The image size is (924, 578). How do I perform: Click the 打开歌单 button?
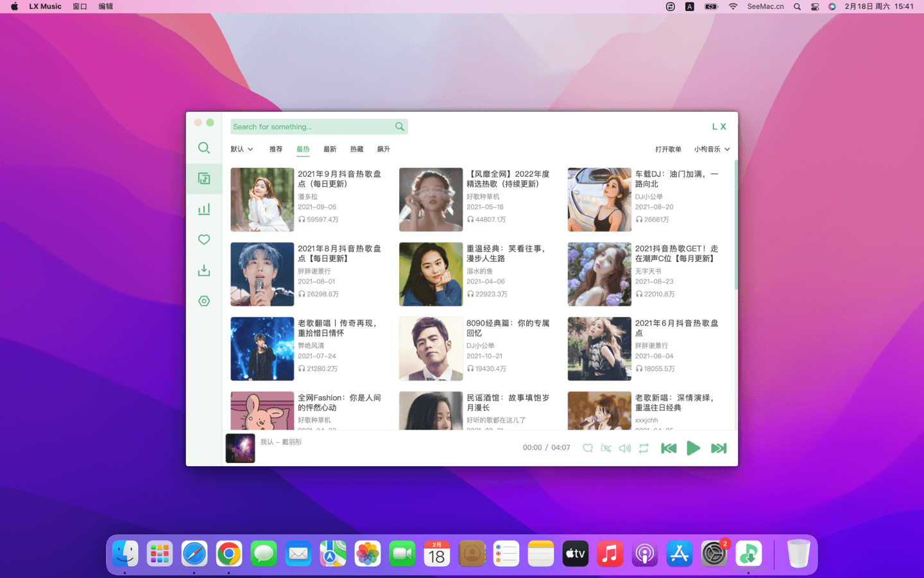click(668, 149)
